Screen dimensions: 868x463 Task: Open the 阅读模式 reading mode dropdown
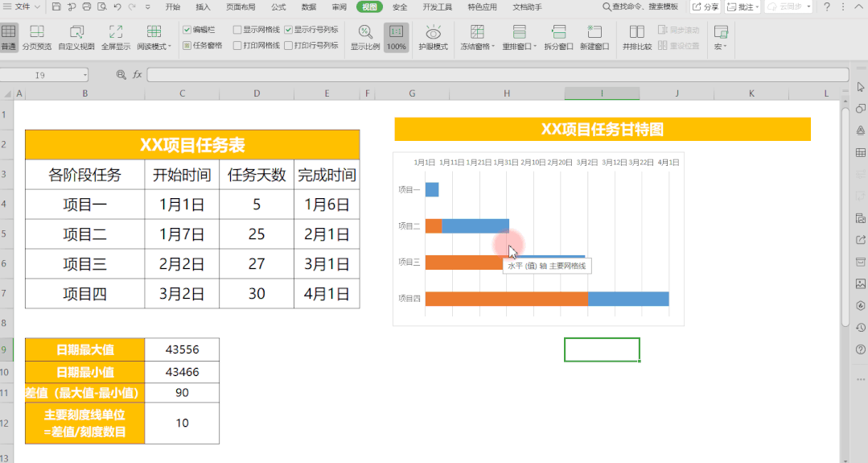tap(154, 47)
